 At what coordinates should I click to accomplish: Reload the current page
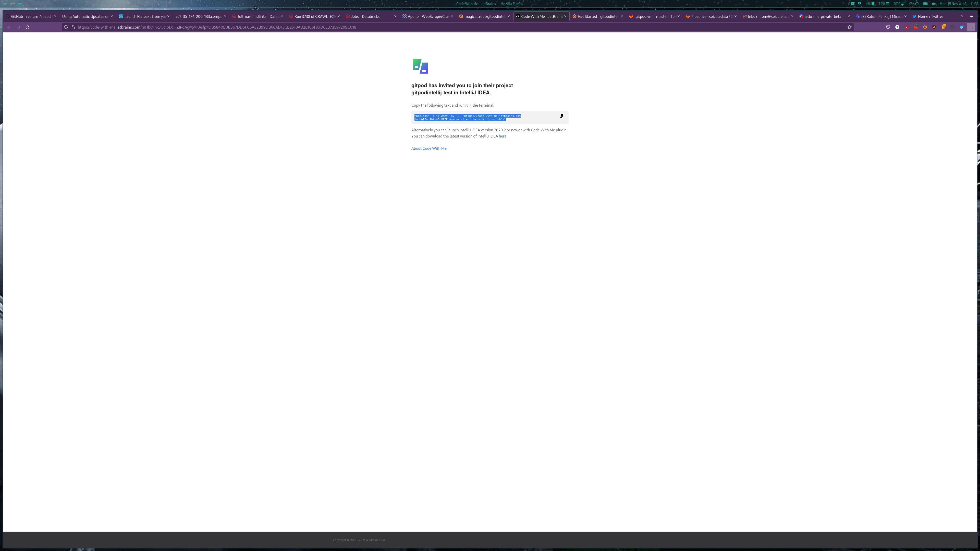pyautogui.click(x=27, y=27)
